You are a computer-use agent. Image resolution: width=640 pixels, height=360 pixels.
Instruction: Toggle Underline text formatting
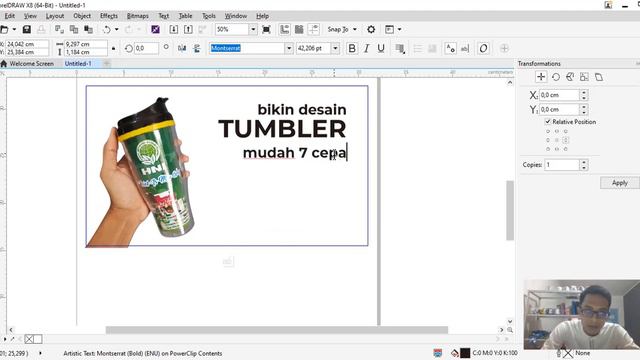click(x=381, y=48)
